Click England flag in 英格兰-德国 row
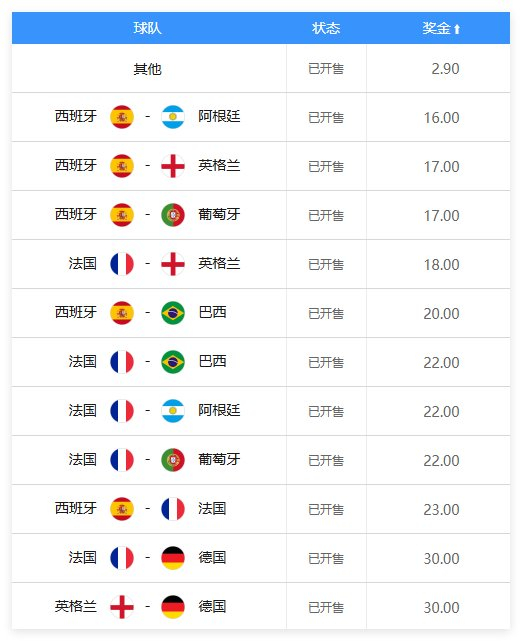The width and height of the screenshot is (522, 641). click(x=122, y=607)
